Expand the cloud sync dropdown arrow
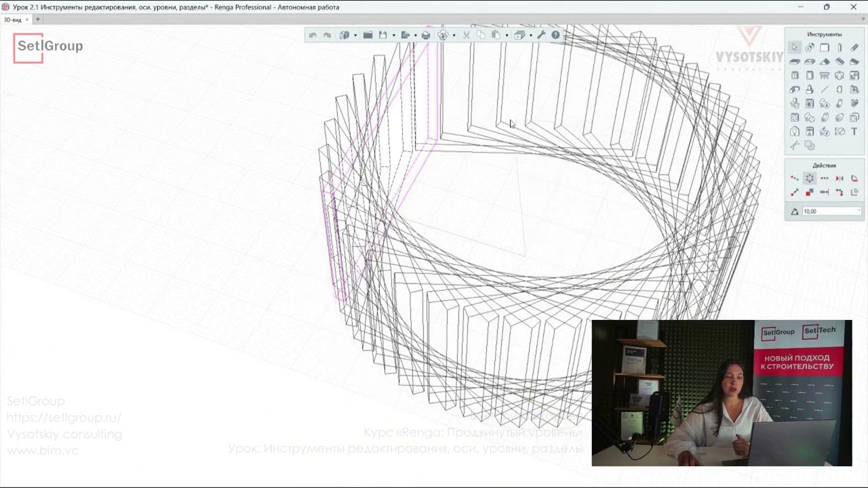The image size is (868, 488). [x=453, y=36]
